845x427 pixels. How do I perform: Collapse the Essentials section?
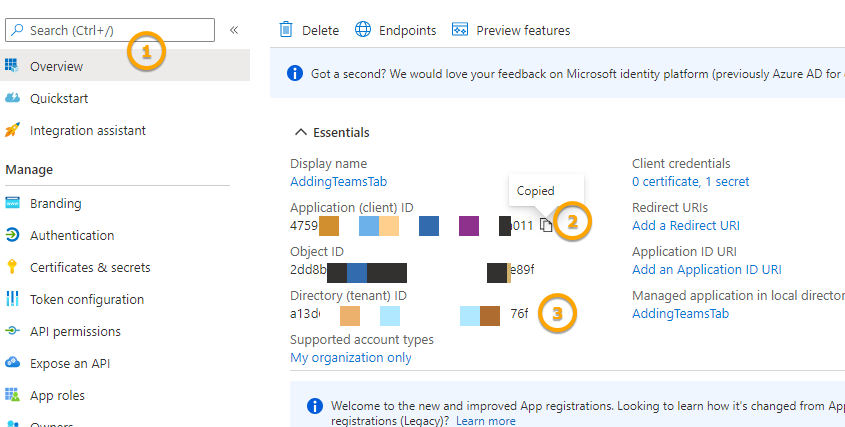pos(300,132)
